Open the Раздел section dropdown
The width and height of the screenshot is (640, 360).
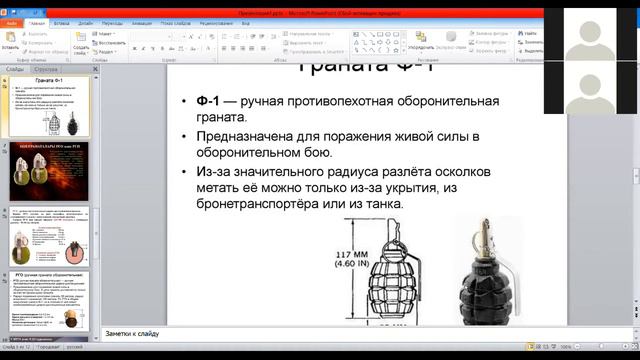click(104, 52)
